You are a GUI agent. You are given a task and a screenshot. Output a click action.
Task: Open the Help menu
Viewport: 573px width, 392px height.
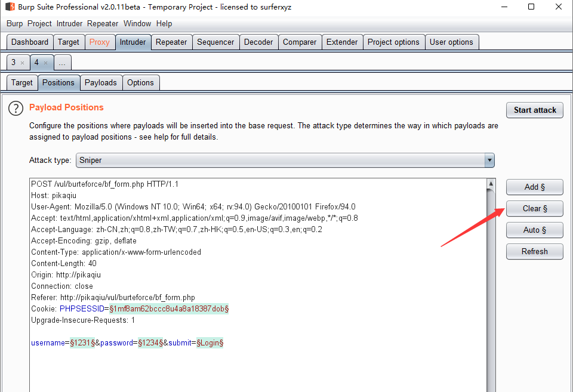point(164,24)
